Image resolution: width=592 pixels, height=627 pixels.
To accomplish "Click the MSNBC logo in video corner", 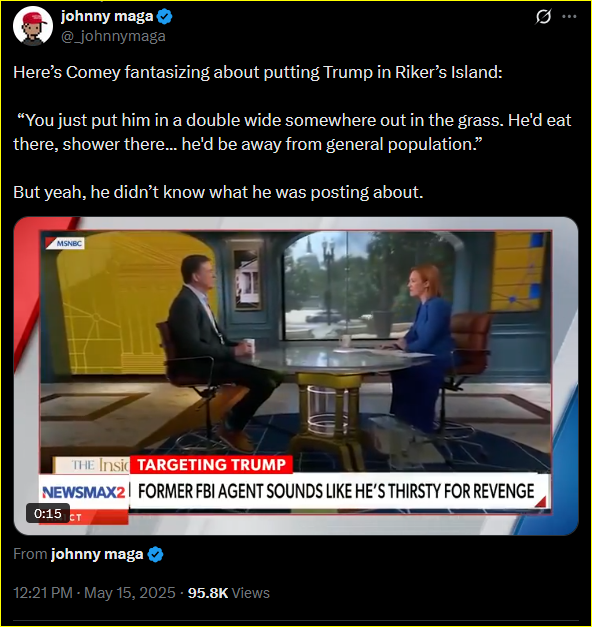I will point(65,243).
